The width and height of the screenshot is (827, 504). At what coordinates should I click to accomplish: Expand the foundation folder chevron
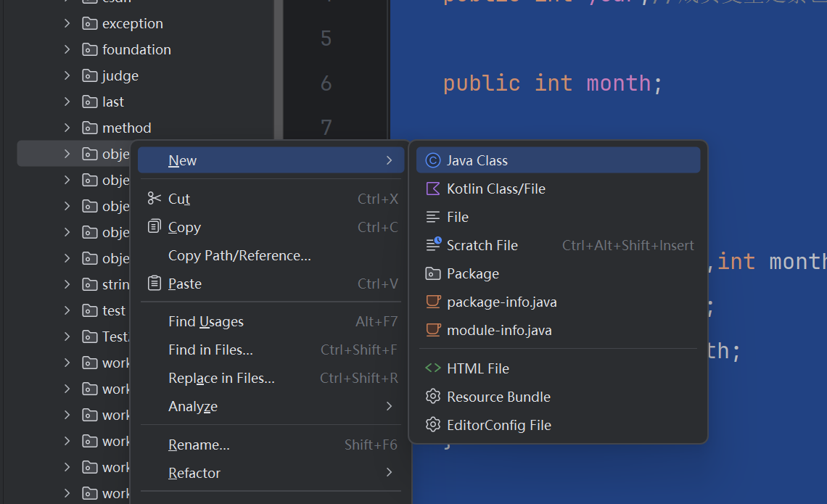[67, 49]
